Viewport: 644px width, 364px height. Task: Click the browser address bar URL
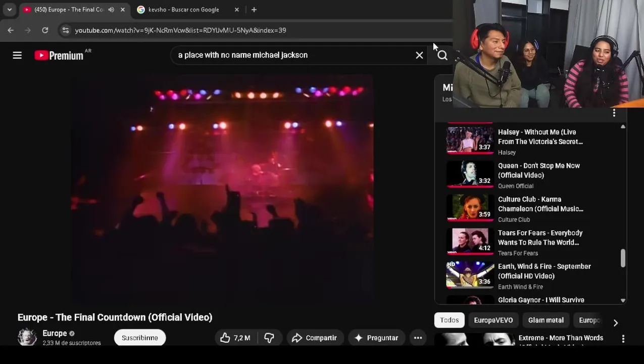[181, 30]
